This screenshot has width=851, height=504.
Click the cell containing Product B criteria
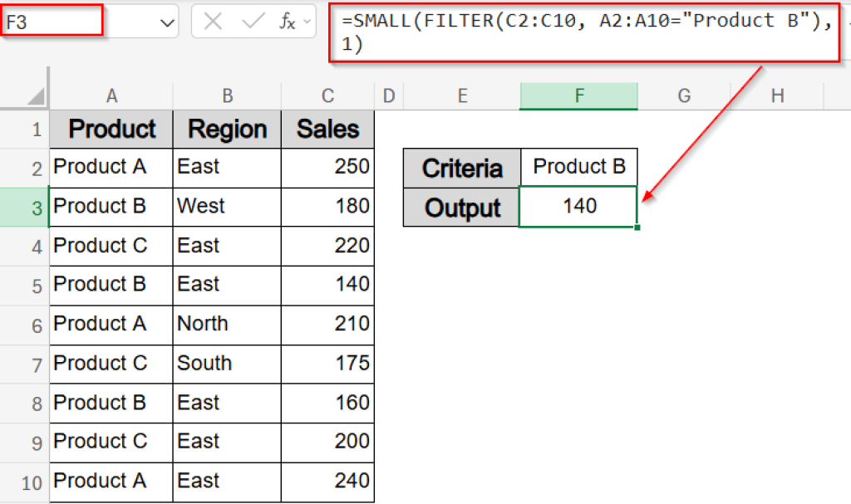coord(578,168)
